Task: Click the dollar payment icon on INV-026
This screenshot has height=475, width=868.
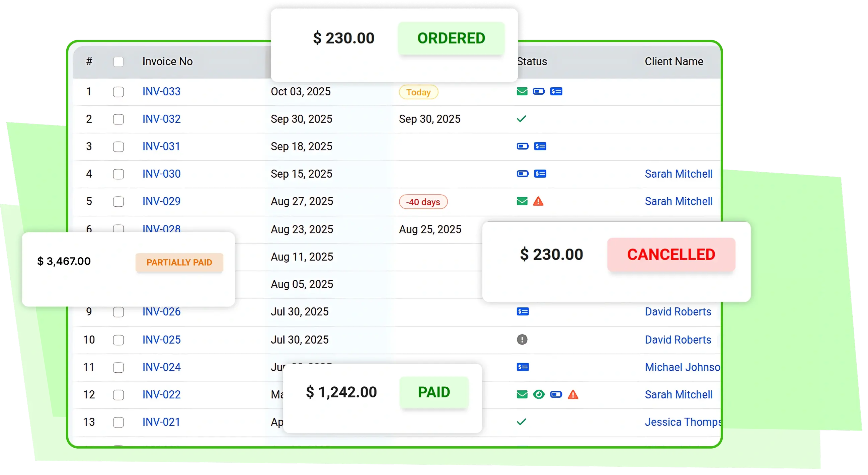Action: coord(523,312)
